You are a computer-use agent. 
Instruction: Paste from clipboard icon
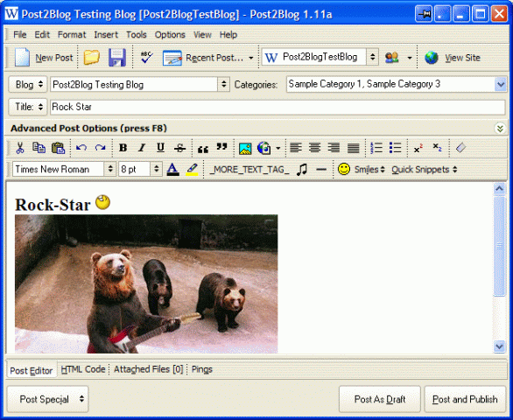(x=59, y=148)
